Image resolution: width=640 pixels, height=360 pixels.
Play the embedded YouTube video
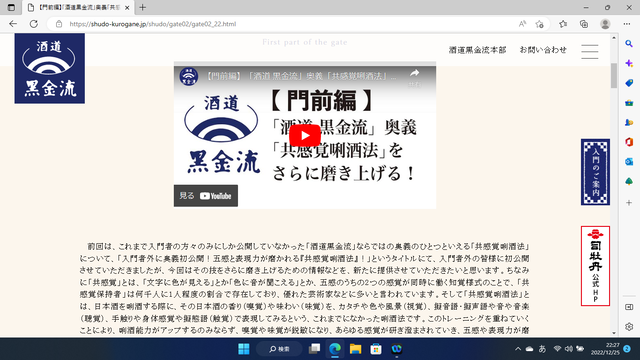305,136
